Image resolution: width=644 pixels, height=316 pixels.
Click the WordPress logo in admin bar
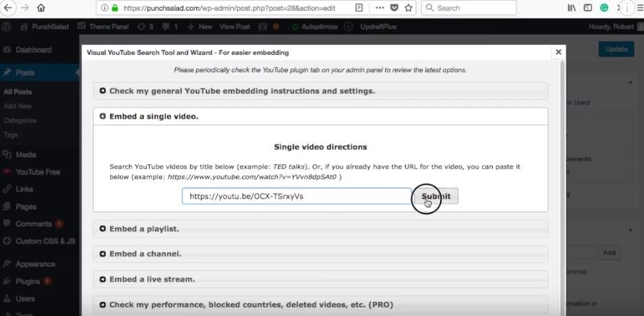coord(6,27)
